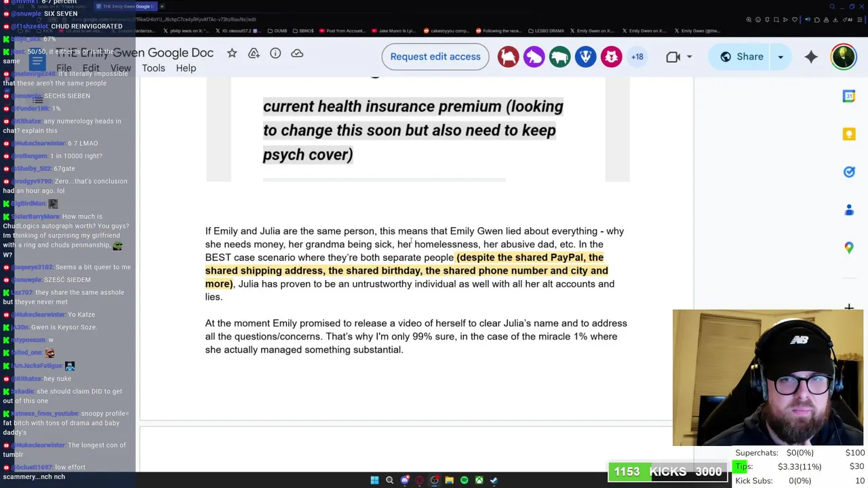868x488 pixels.
Task: Open the Edit menu
Action: (91, 68)
